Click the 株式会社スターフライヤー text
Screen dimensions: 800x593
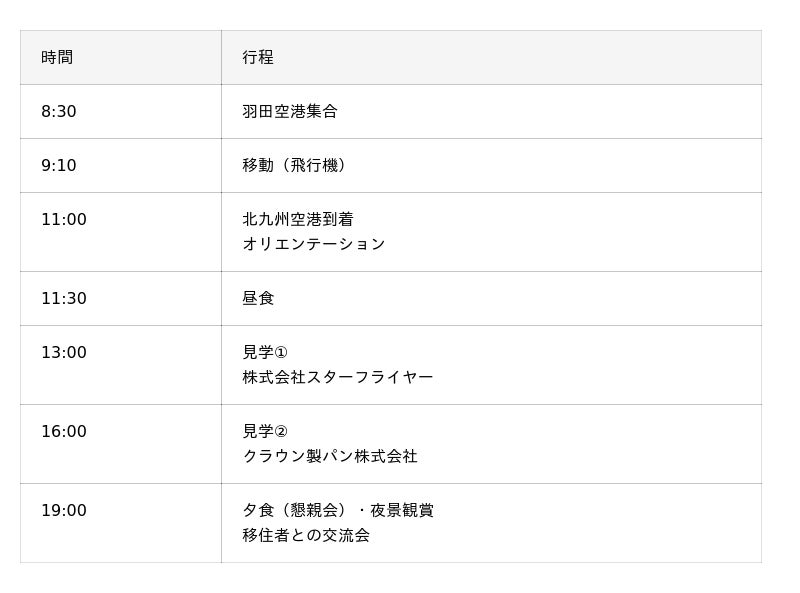(338, 377)
